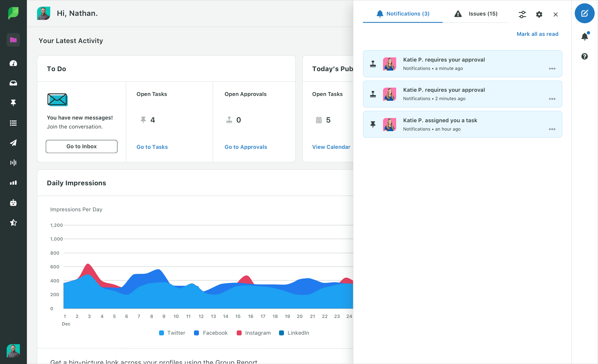
Task: Open the Publishing paper plane icon
Action: [x=13, y=143]
